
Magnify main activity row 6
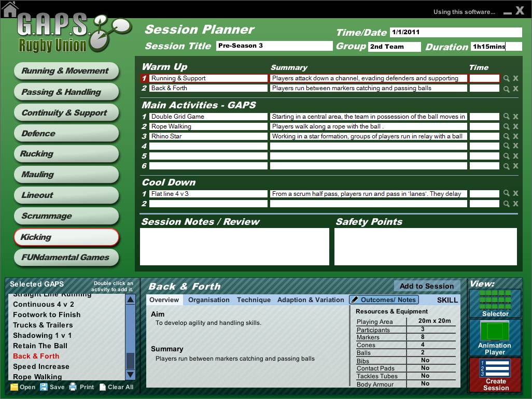tap(506, 166)
